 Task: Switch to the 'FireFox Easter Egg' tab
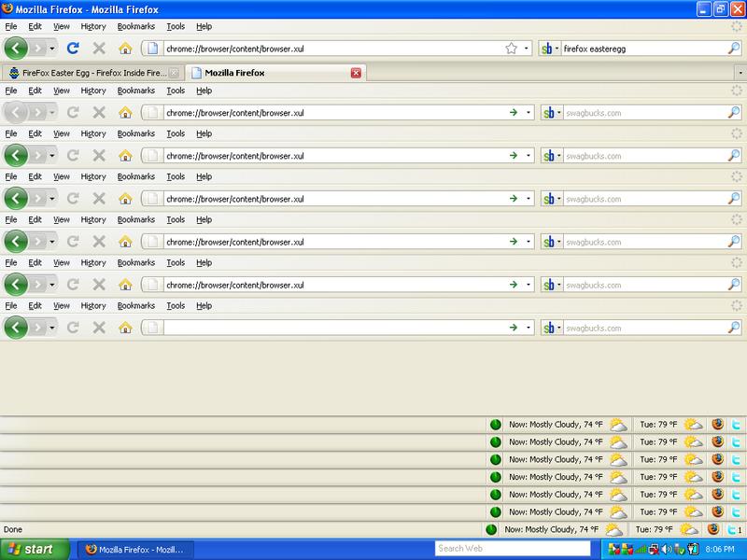pos(91,72)
